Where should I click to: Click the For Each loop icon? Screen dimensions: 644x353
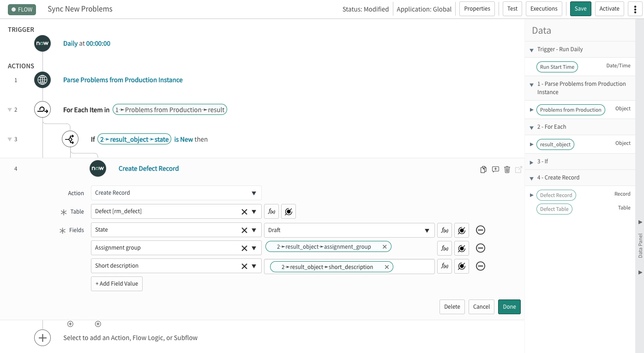click(x=42, y=110)
